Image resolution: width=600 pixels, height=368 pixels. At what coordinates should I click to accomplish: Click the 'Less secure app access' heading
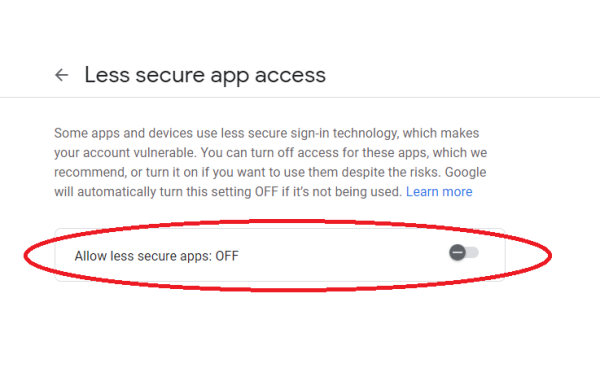coord(205,75)
